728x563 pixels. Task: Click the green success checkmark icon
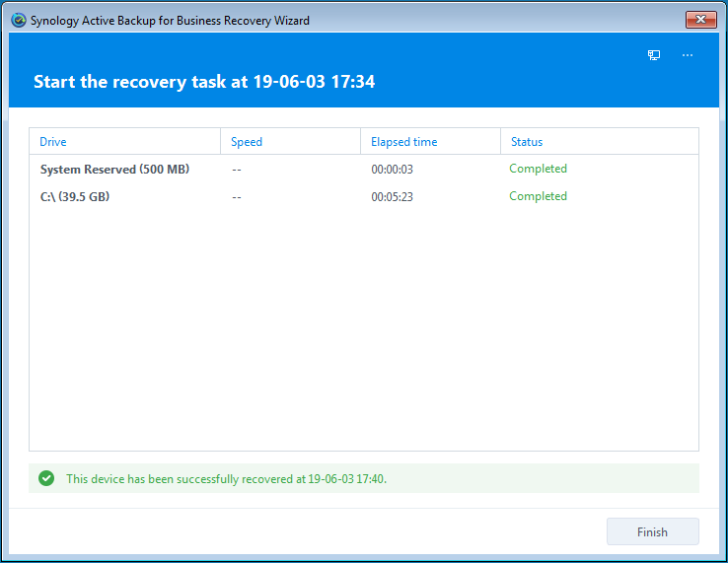[x=45, y=478]
